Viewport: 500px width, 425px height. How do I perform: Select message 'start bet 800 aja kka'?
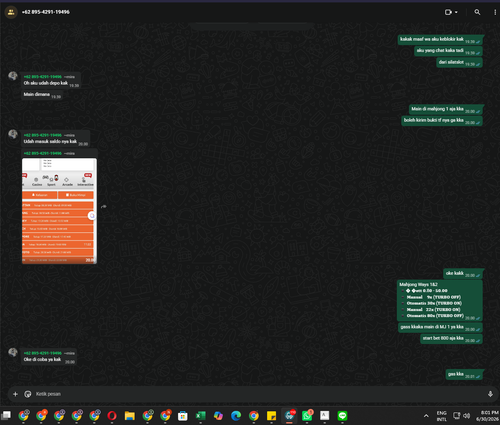tap(452, 339)
